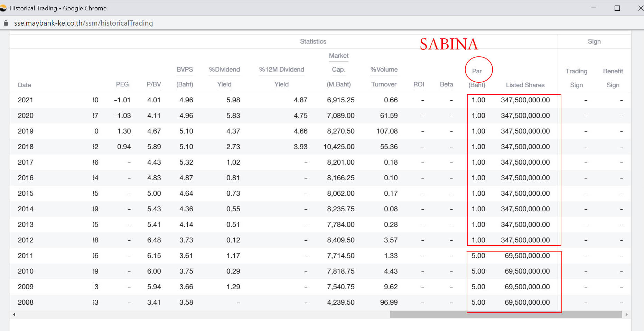Image resolution: width=644 pixels, height=331 pixels.
Task: Select the P/BV column header
Action: pyautogui.click(x=153, y=84)
